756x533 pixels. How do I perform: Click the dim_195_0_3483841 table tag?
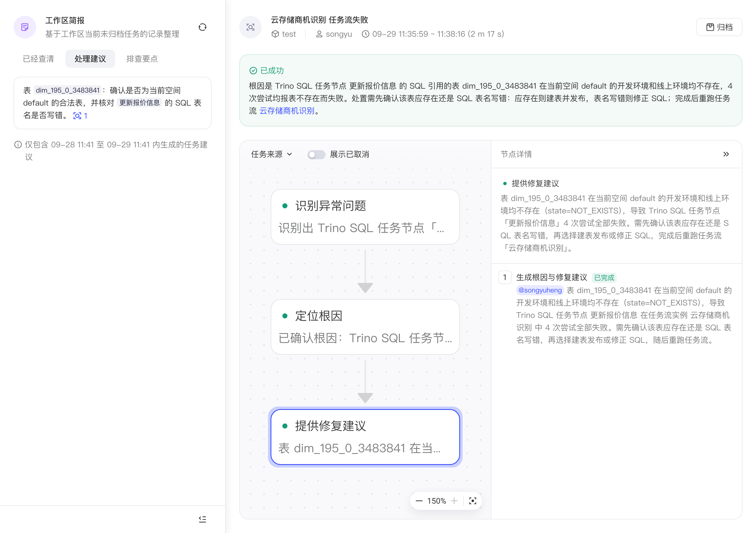pyautogui.click(x=67, y=90)
